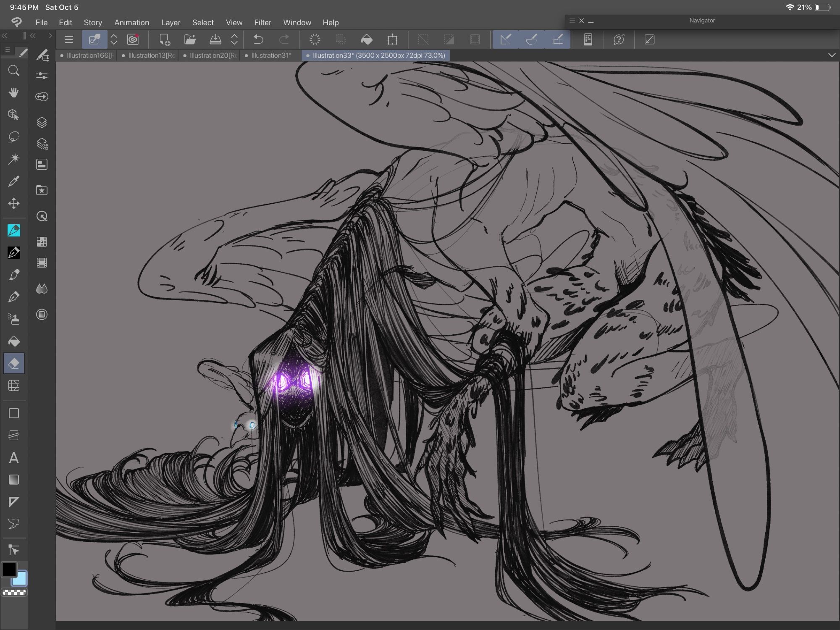Open the Layer menu

coord(171,22)
